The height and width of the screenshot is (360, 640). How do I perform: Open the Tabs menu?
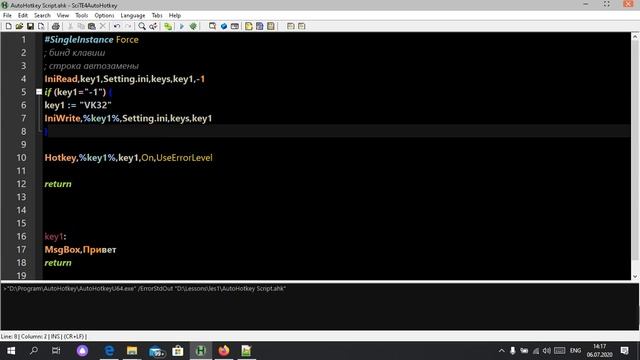[157, 15]
